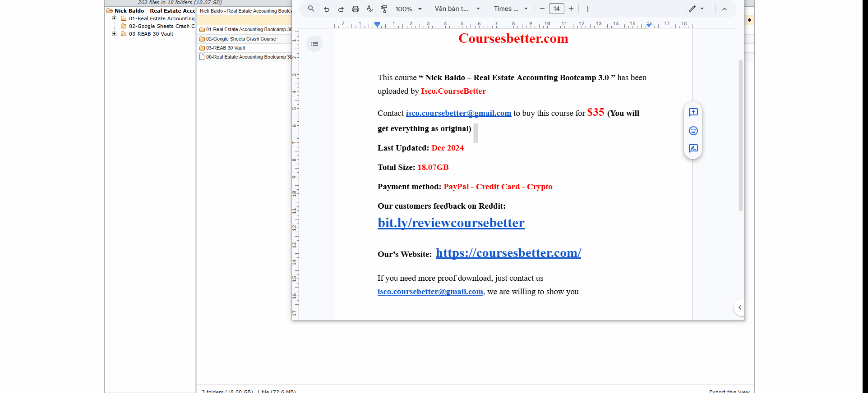Image resolution: width=868 pixels, height=393 pixels.
Task: Click the 18.07GB total size text
Action: [x=433, y=167]
